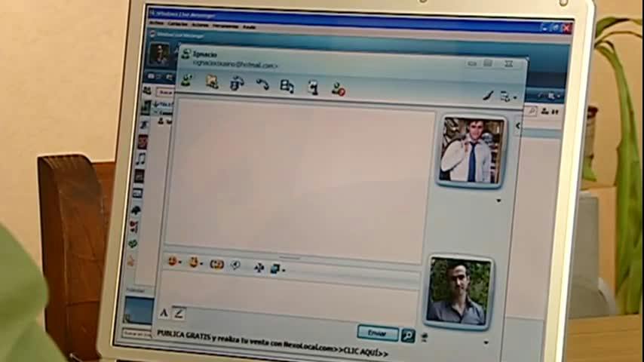Click the green heart tab icon in sidebar
644x362 pixels.
tap(133, 244)
